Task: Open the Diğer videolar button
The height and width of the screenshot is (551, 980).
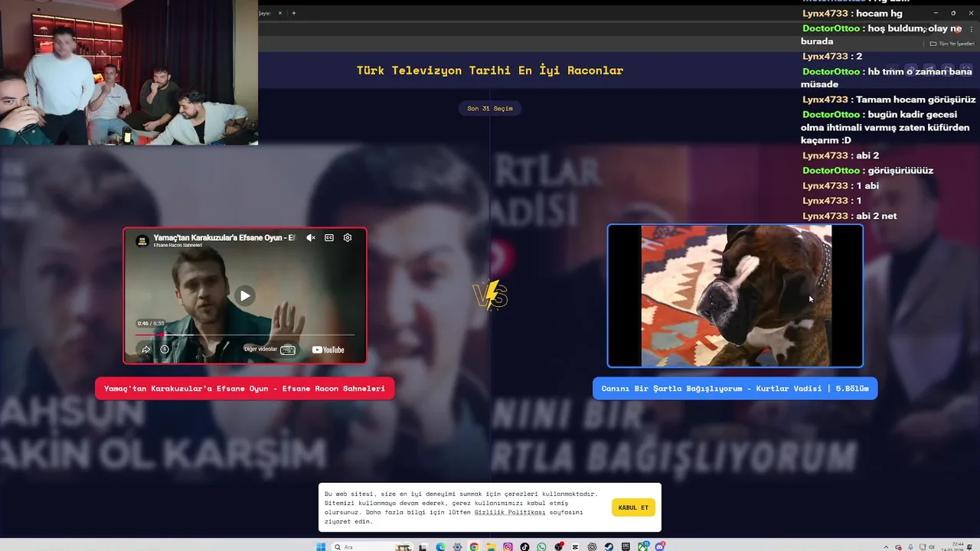Action: click(x=269, y=350)
